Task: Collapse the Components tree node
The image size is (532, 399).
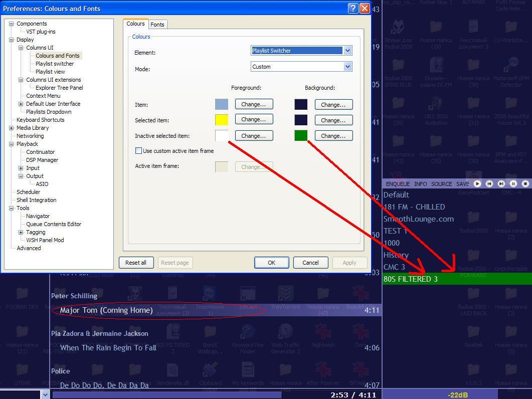Action: tap(12, 24)
